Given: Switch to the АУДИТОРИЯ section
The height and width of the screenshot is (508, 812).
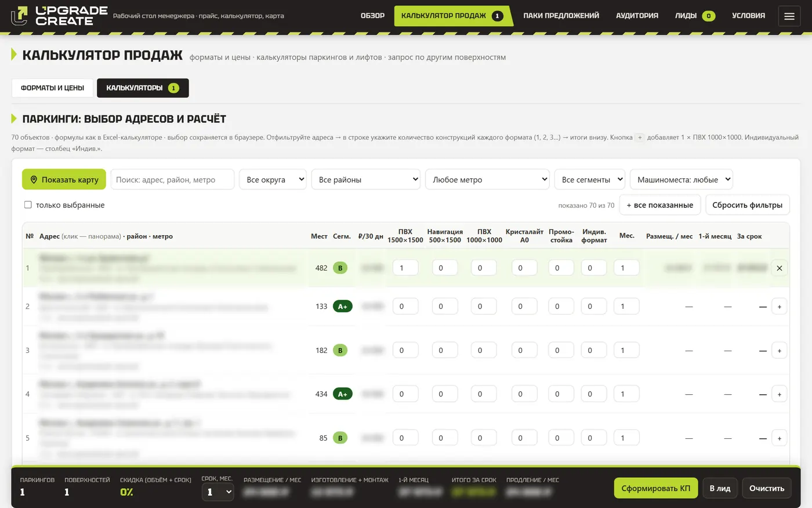Looking at the screenshot, I should tap(637, 16).
